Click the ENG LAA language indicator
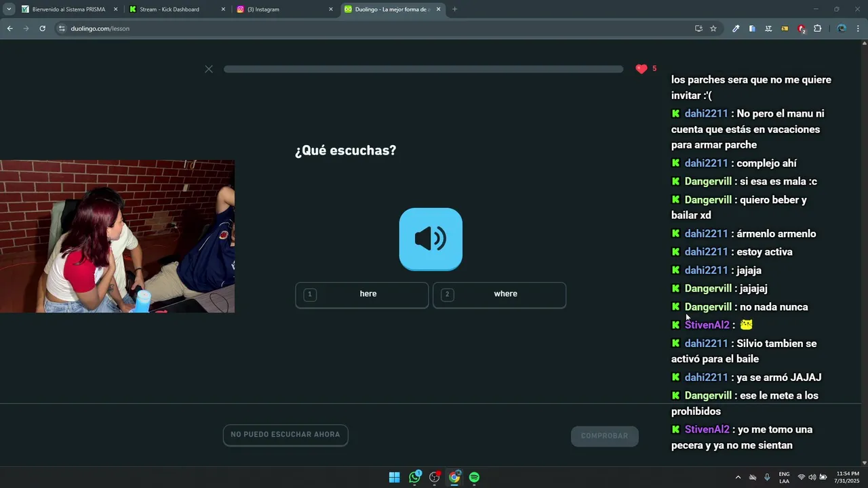This screenshot has height=488, width=868. point(784,477)
